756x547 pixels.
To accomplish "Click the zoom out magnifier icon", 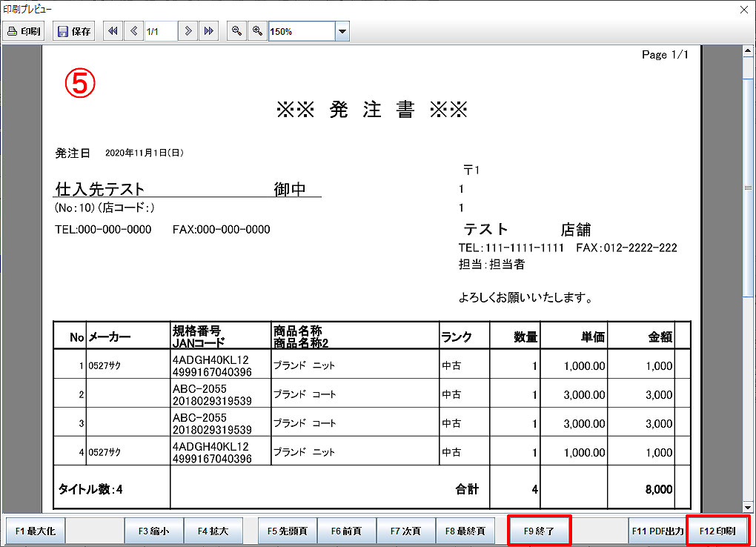I will (x=236, y=31).
